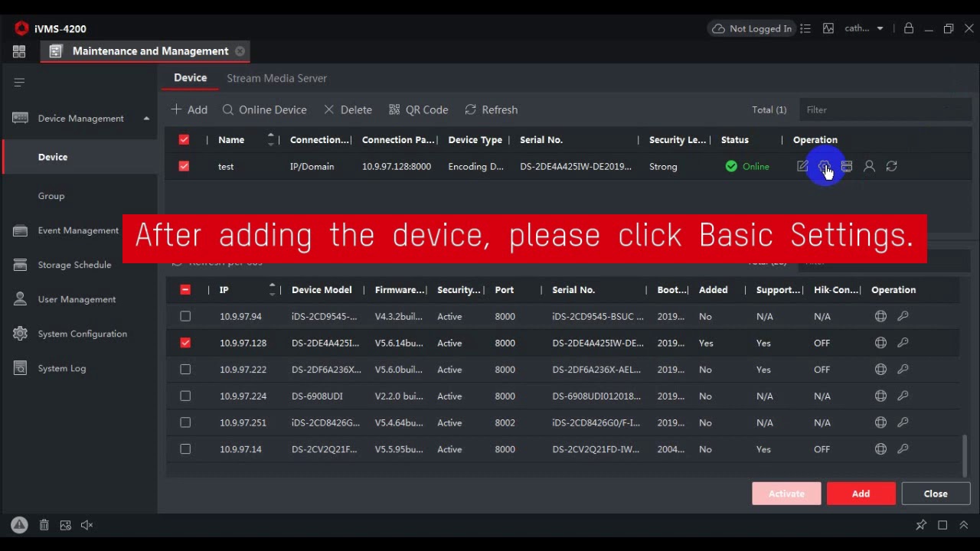The width and height of the screenshot is (980, 551).
Task: Focus the device list Filter field
Action: point(884,109)
